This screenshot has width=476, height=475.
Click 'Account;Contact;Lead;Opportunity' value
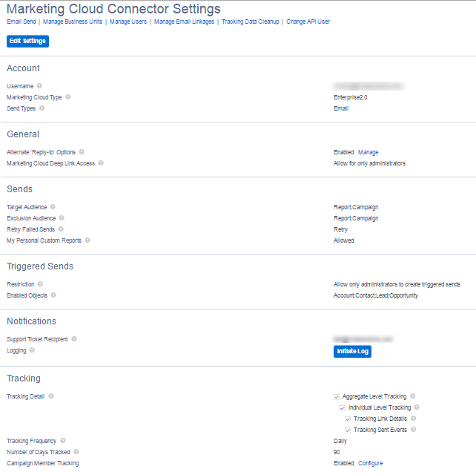click(x=376, y=295)
